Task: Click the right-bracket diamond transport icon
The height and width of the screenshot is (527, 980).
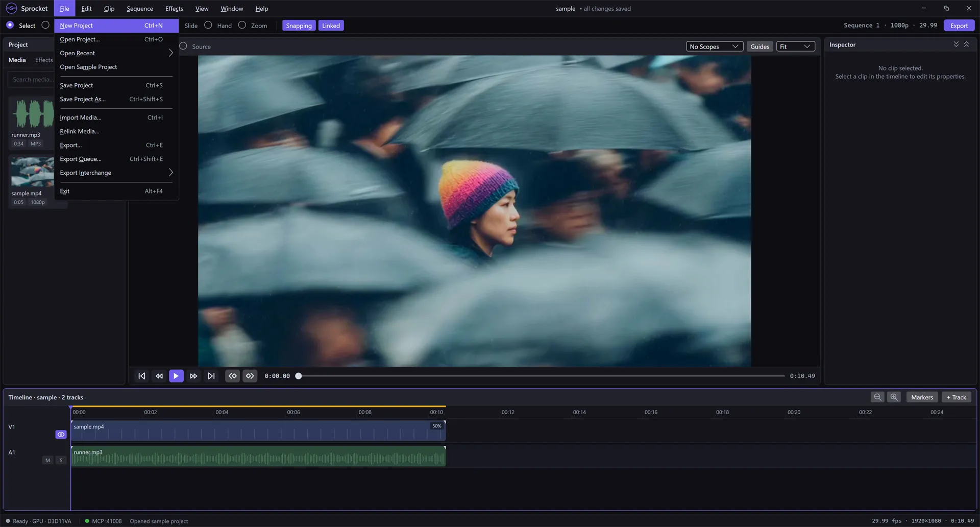Action: pos(250,376)
